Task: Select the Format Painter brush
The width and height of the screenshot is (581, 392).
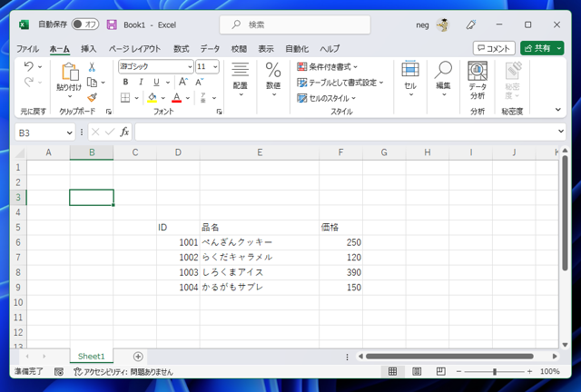Action: (x=92, y=97)
